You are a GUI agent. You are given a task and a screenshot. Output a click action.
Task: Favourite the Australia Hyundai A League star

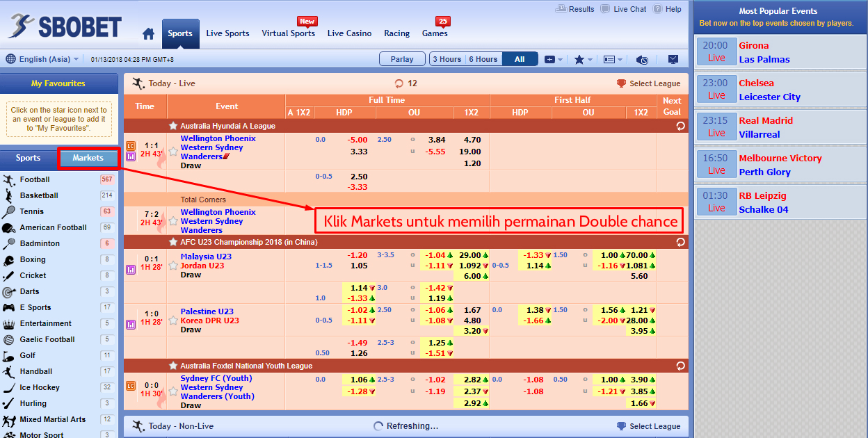(x=173, y=127)
